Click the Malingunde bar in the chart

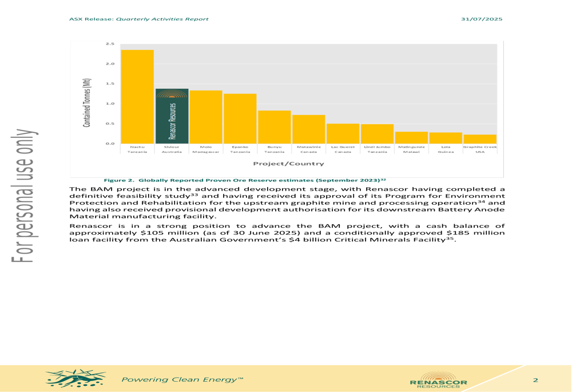click(x=411, y=137)
